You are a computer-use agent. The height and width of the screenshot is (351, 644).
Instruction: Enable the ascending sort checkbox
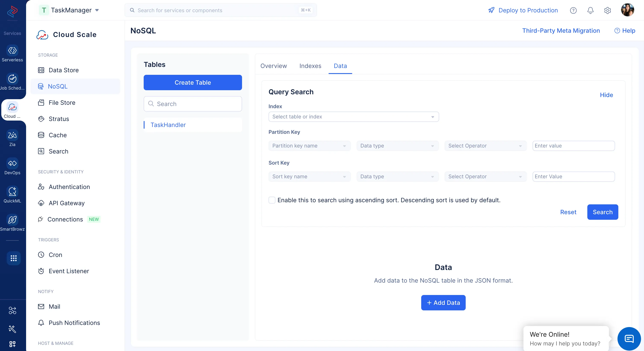(272, 200)
